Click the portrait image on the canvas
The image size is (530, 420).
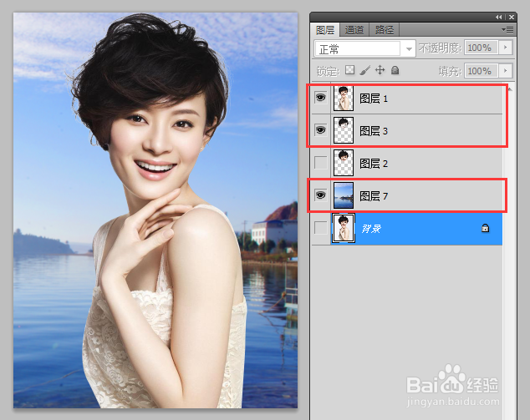(155, 210)
